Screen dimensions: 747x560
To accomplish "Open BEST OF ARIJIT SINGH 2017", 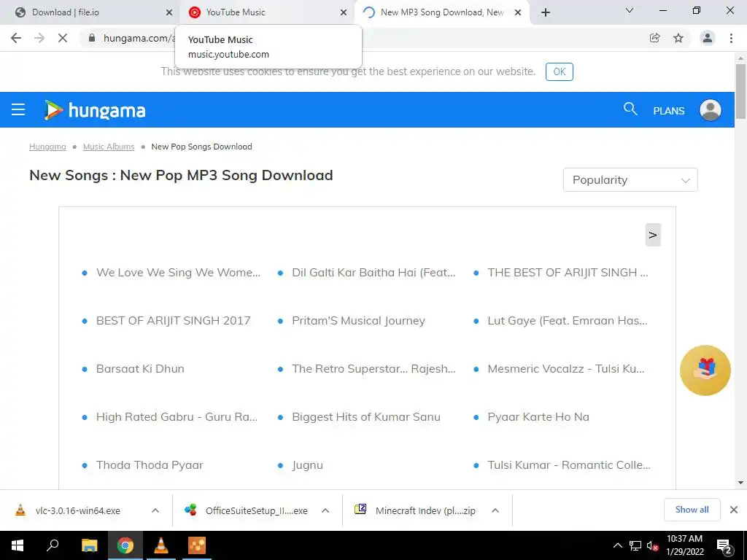I will pyautogui.click(x=173, y=321).
